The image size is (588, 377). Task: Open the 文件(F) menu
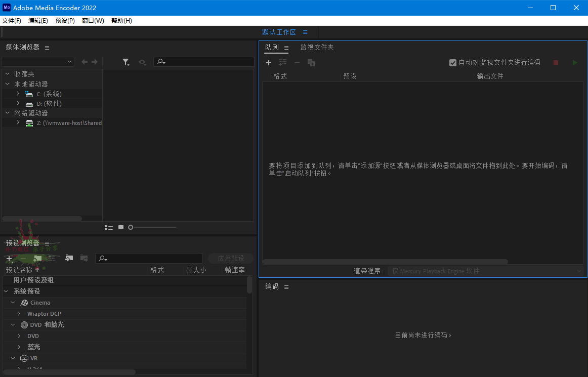pyautogui.click(x=12, y=21)
